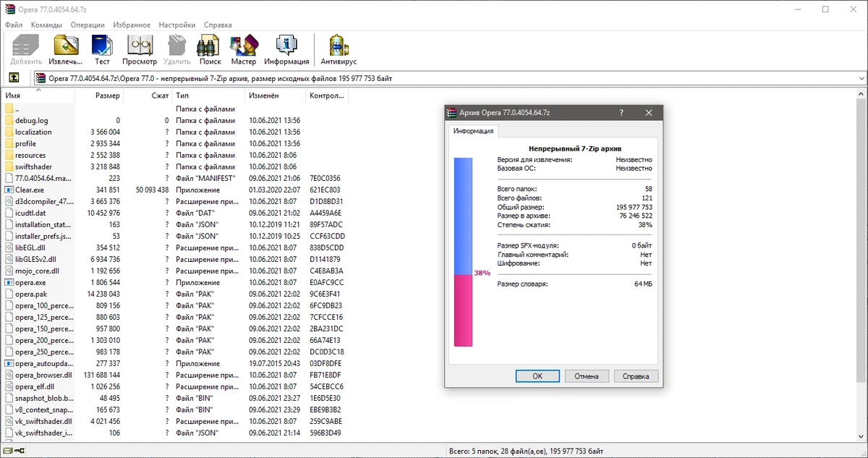This screenshot has height=458, width=868.
Task: Open the Операции menu
Action: 88,25
